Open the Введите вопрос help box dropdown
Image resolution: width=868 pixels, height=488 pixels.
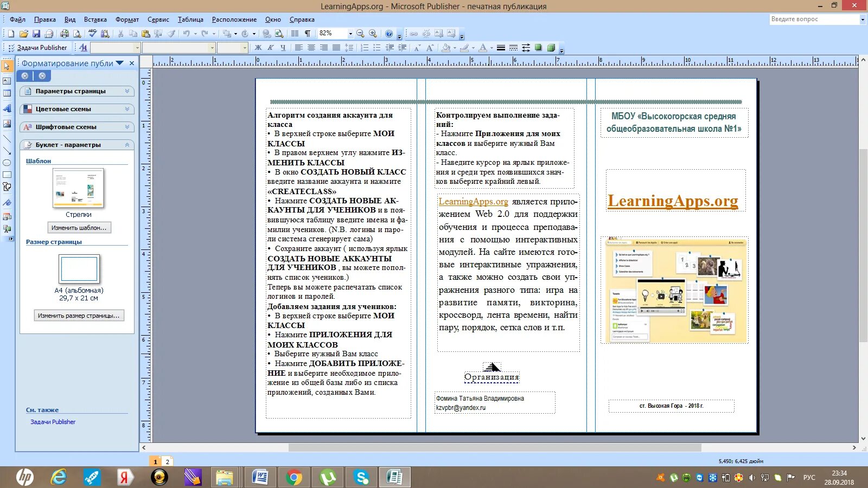pos(863,20)
